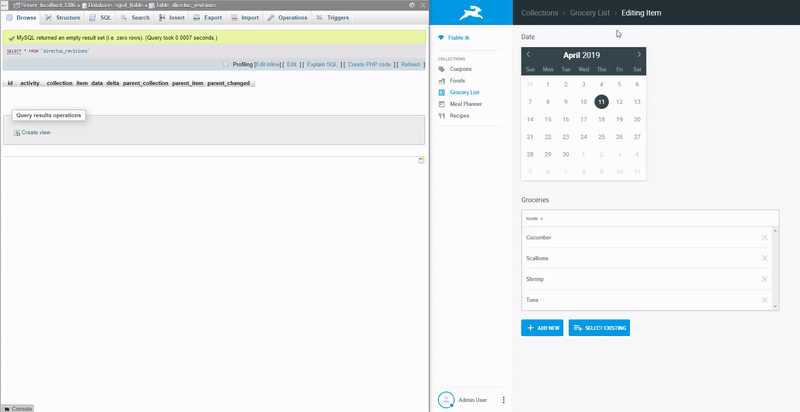Sort groceries by Name column

535,218
